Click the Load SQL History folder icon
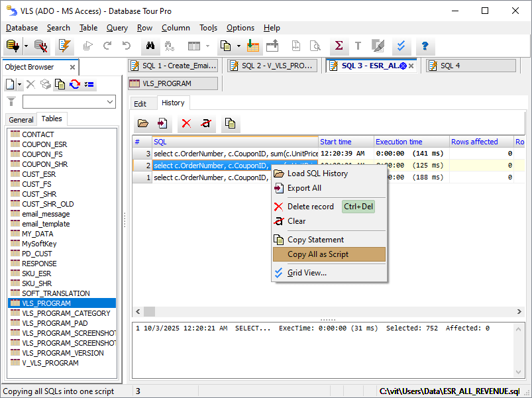The height and width of the screenshot is (398, 532). [x=143, y=123]
